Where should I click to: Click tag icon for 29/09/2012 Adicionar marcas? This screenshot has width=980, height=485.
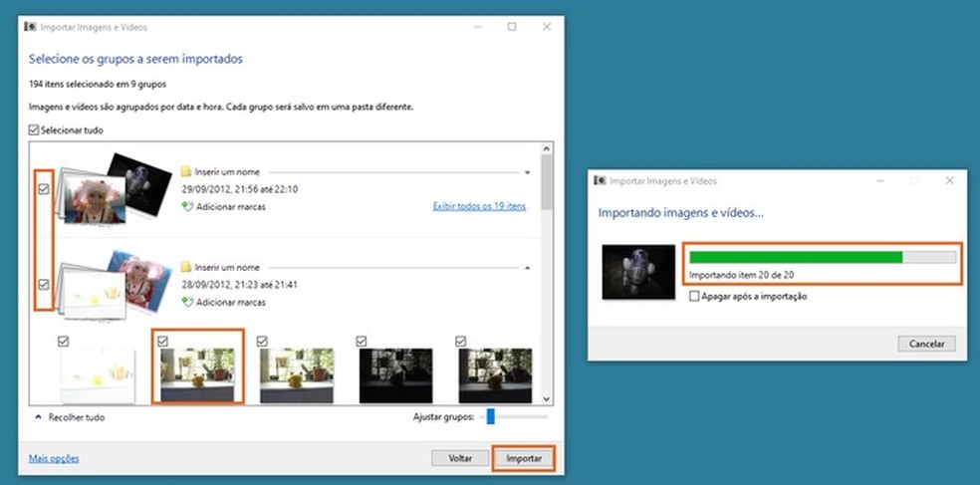point(187,206)
